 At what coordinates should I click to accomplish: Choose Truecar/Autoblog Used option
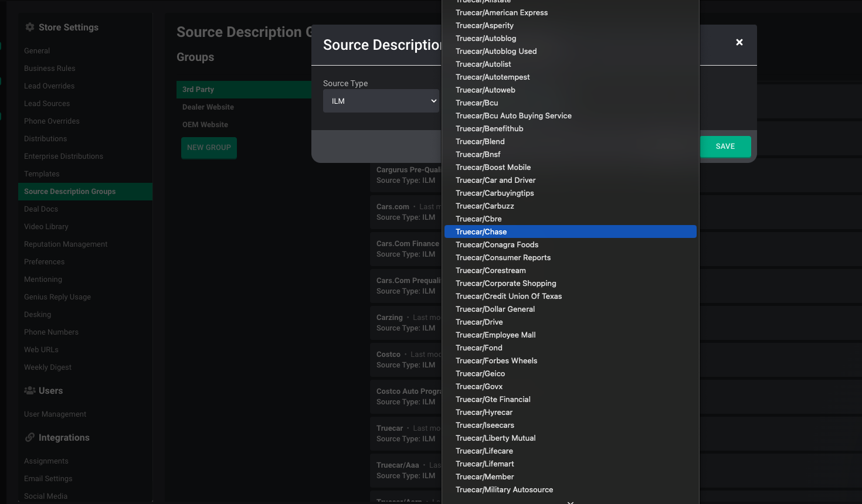pyautogui.click(x=571, y=52)
